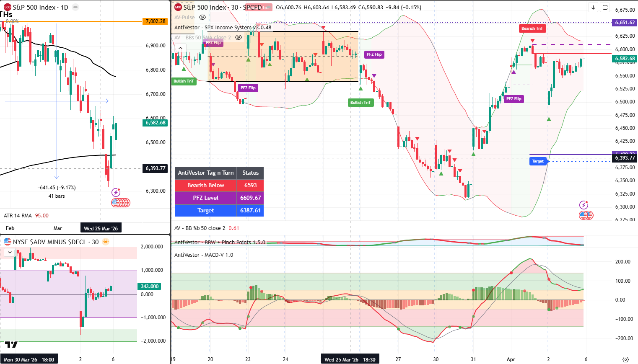The height and width of the screenshot is (364, 638).
Task: Toggle visibility of AV-Pulse indicator
Action: coord(202,18)
